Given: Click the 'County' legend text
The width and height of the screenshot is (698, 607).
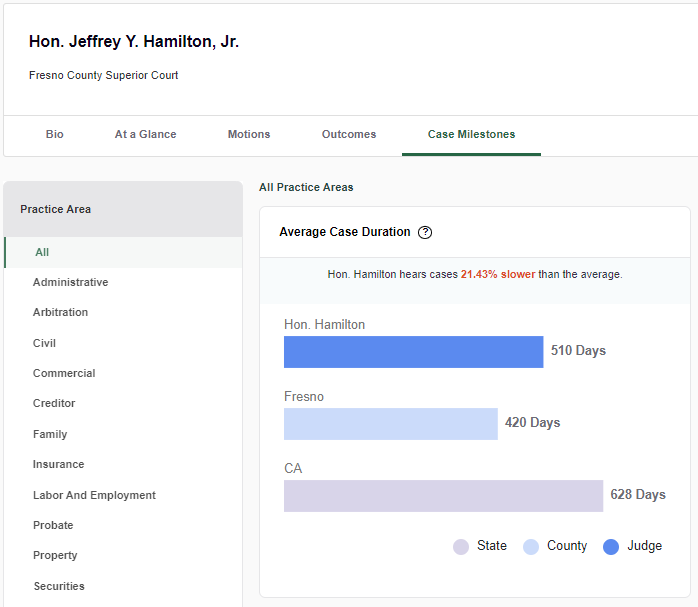Looking at the screenshot, I should tap(567, 546).
